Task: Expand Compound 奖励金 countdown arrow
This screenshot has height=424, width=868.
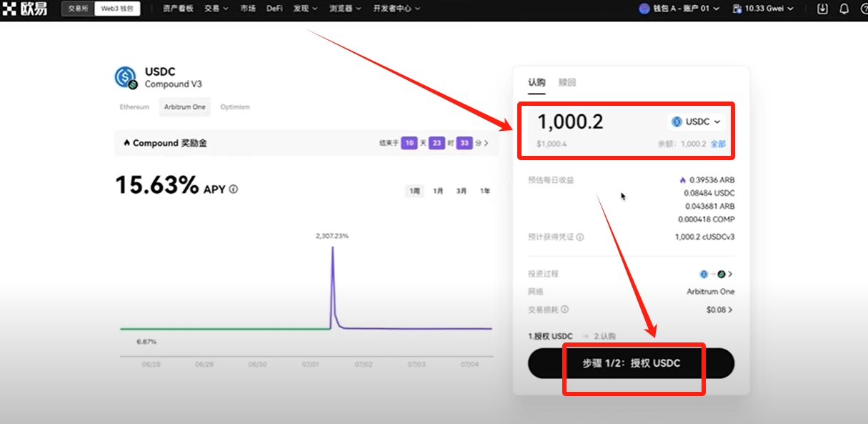Action: 487,143
